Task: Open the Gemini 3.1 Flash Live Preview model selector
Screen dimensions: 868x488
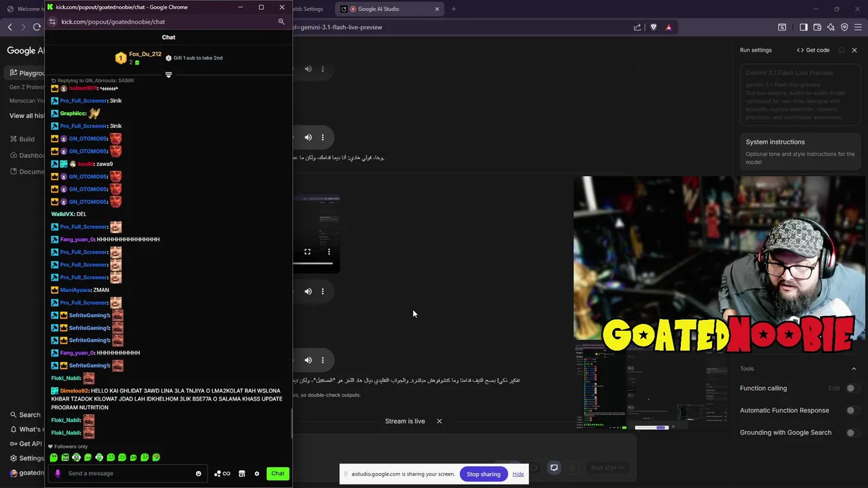Action: click(x=800, y=95)
